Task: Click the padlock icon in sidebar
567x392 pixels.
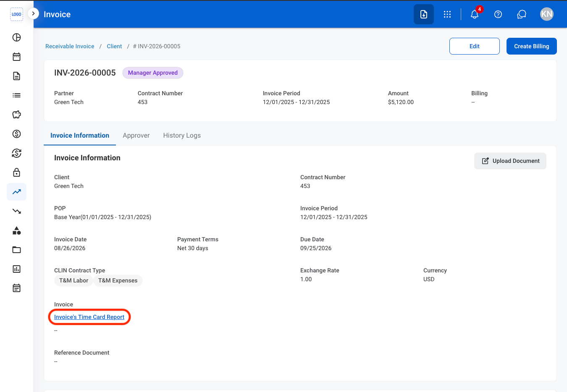Action: (x=17, y=172)
